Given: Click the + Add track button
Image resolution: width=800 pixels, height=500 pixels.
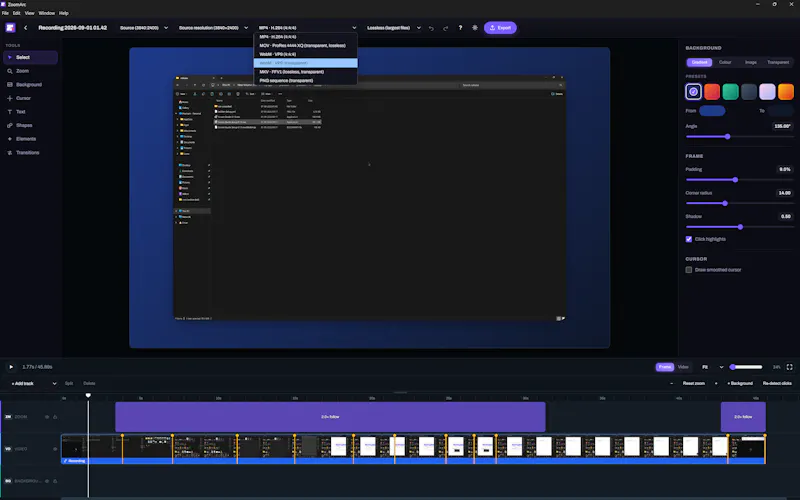Looking at the screenshot, I should 23,384.
